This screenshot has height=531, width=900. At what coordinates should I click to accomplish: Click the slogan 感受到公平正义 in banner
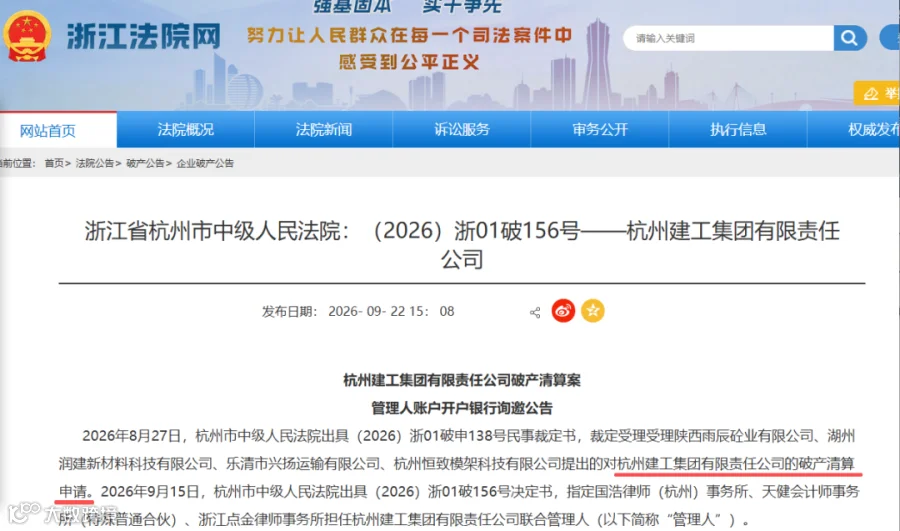coord(408,61)
